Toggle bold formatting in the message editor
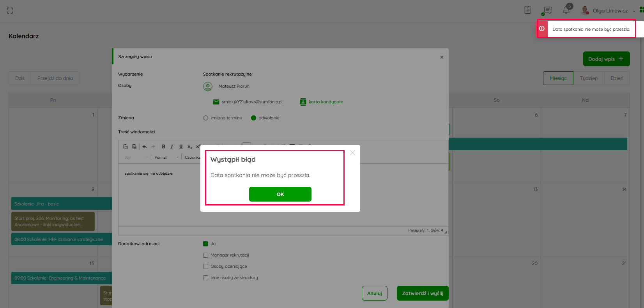 [164, 147]
